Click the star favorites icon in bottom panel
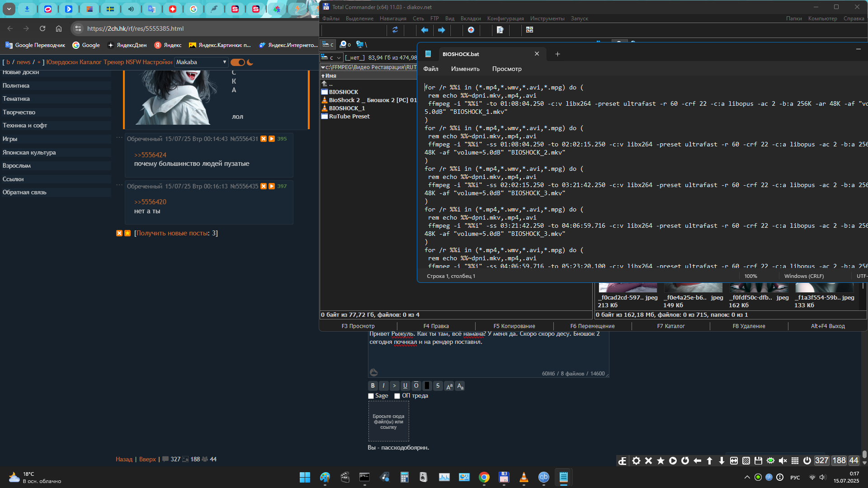The width and height of the screenshot is (868, 488). coord(660,460)
